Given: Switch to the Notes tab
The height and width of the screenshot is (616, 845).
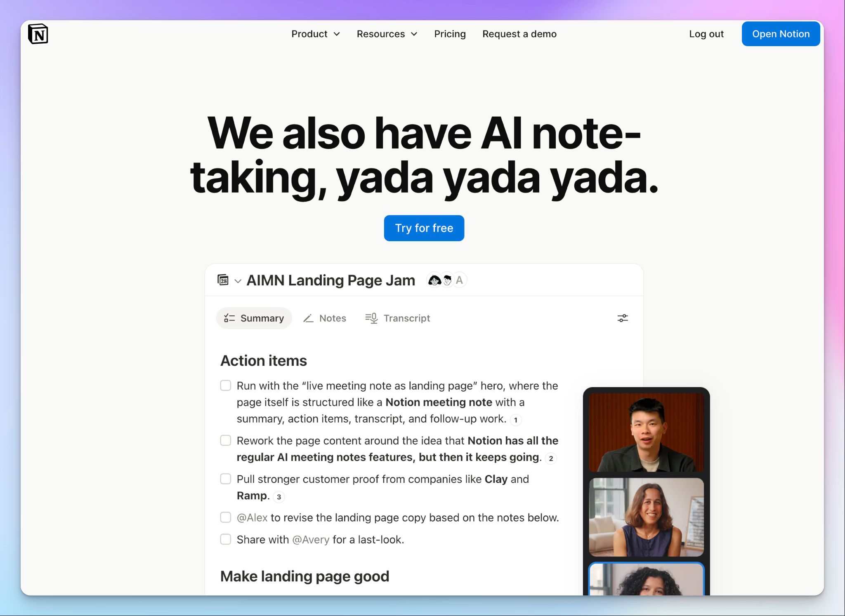Looking at the screenshot, I should pyautogui.click(x=325, y=318).
